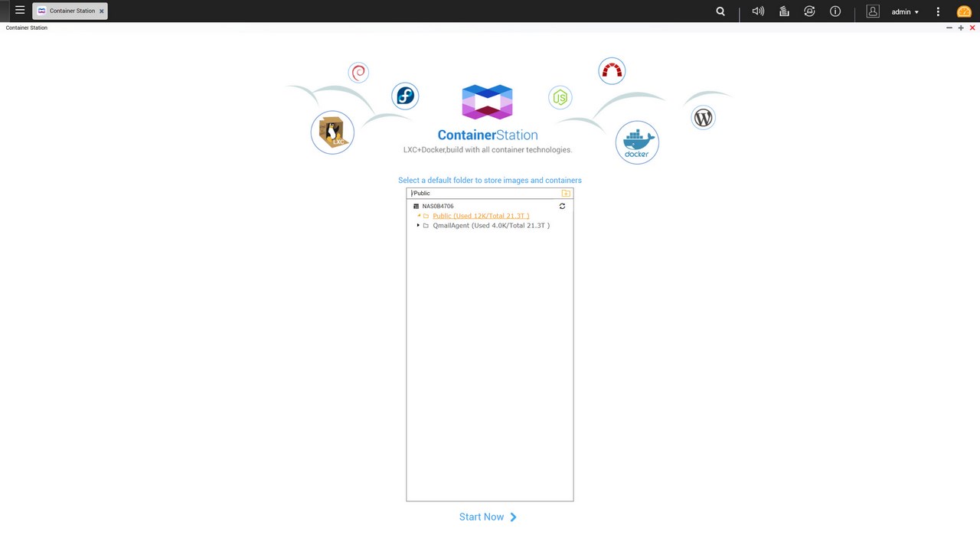Open the background tasks icon

pos(784,11)
